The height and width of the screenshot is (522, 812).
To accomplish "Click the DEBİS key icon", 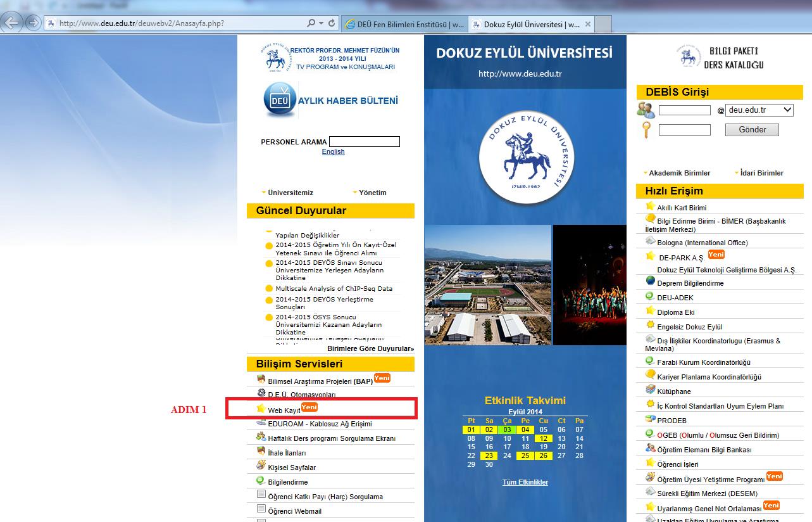I will coord(646,130).
